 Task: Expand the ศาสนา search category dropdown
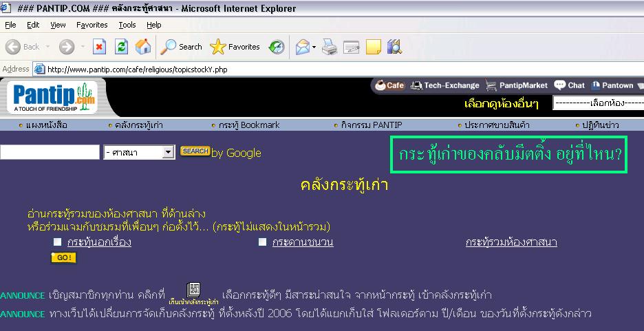tap(168, 152)
